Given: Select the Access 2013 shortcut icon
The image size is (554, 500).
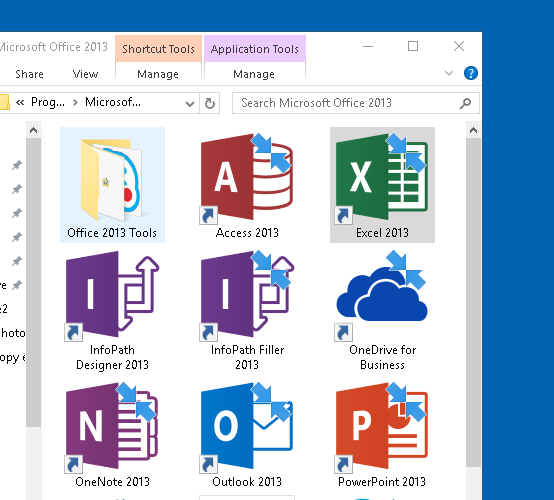Looking at the screenshot, I should 247,178.
